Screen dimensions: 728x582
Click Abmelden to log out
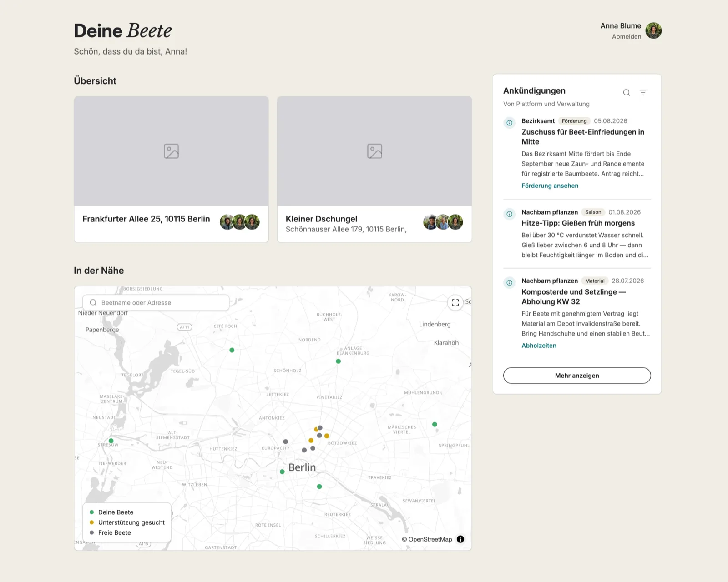627,37
